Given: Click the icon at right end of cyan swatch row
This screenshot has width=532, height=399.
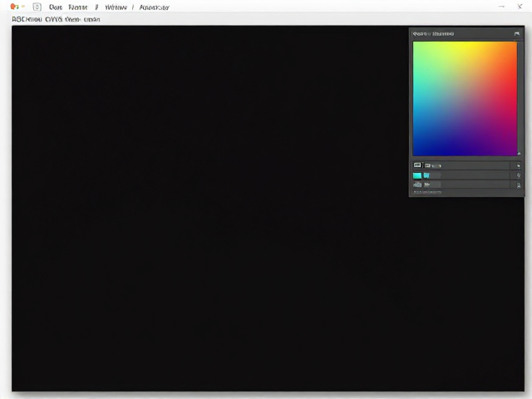Looking at the screenshot, I should point(518,175).
